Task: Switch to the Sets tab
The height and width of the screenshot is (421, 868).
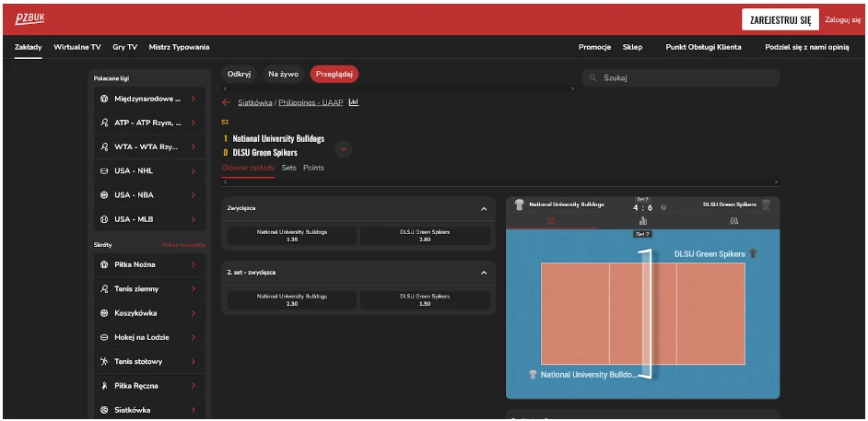Action: (x=289, y=168)
